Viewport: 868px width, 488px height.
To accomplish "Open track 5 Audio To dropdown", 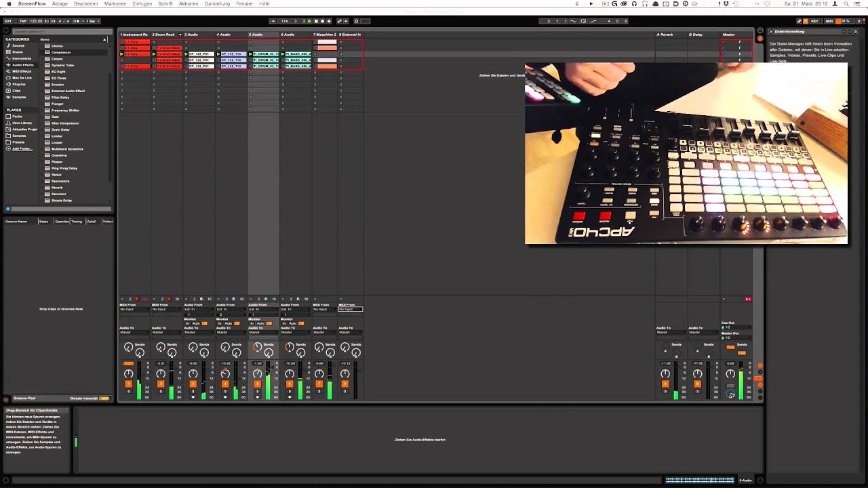I will pos(263,332).
